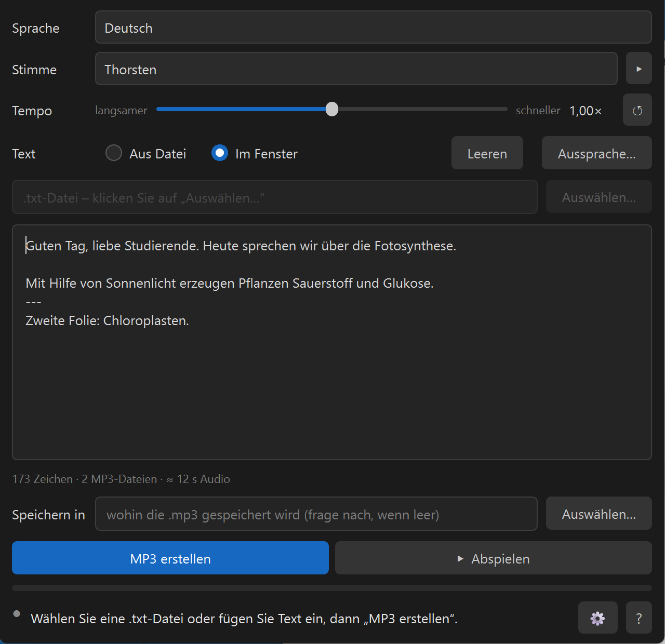Focus the Speichern in path field
Viewport: 665px width, 644px height.
click(316, 514)
